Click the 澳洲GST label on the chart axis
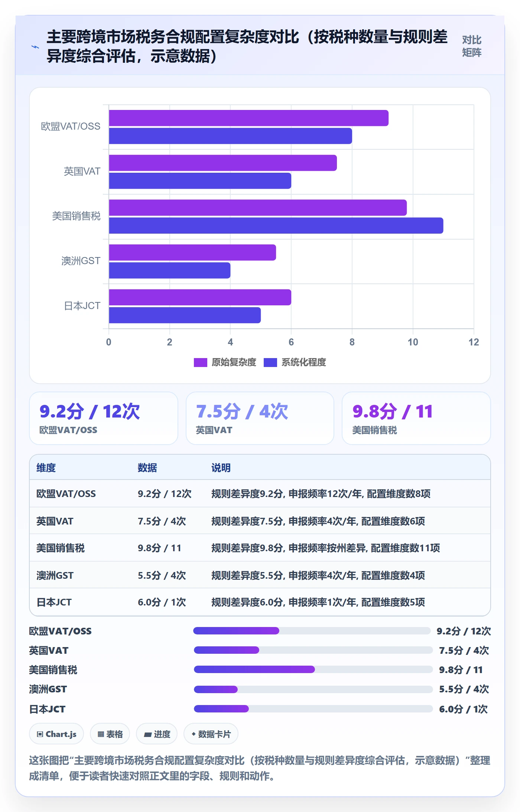This screenshot has height=812, width=520. coord(81,261)
